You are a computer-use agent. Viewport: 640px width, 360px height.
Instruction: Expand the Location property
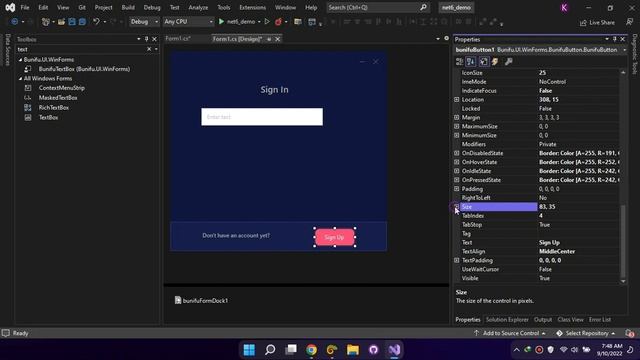click(457, 100)
